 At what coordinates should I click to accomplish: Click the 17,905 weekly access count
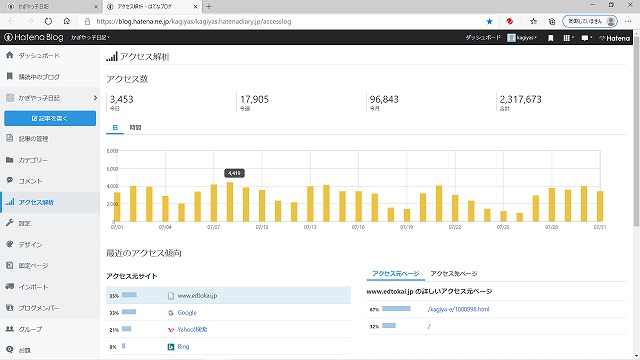[x=254, y=99]
